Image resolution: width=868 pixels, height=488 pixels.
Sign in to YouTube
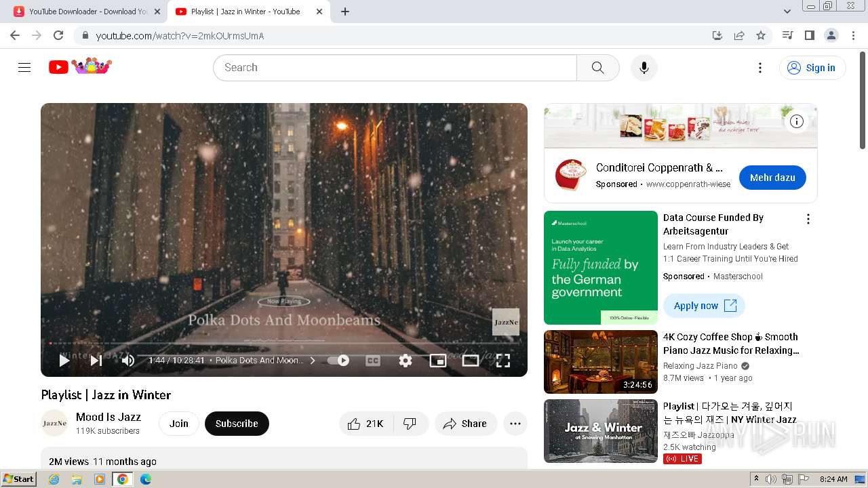tap(812, 67)
